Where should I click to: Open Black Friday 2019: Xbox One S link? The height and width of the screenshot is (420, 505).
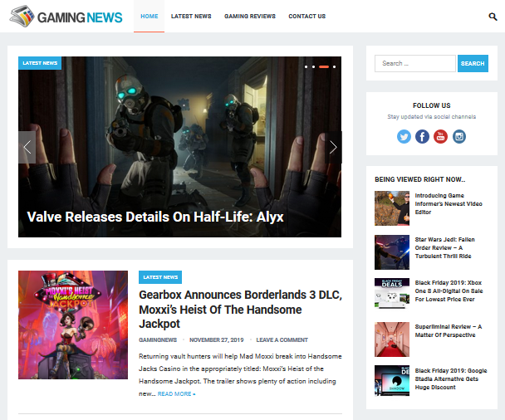tap(449, 291)
